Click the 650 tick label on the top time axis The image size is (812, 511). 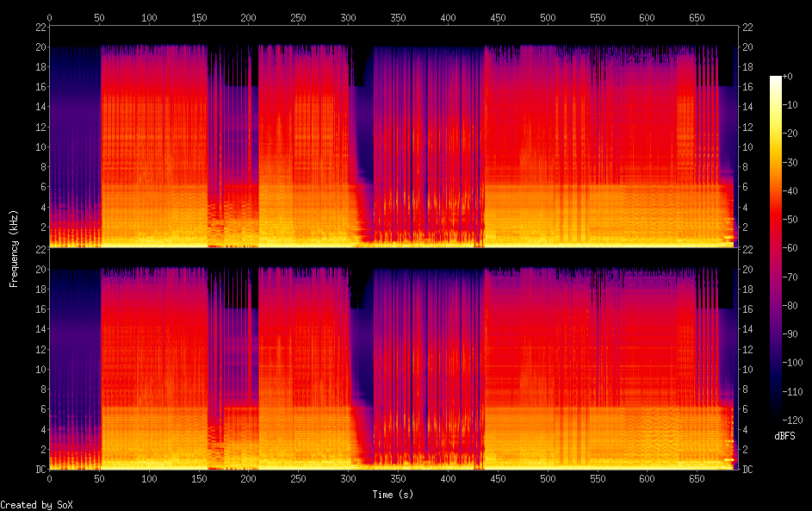pos(697,16)
